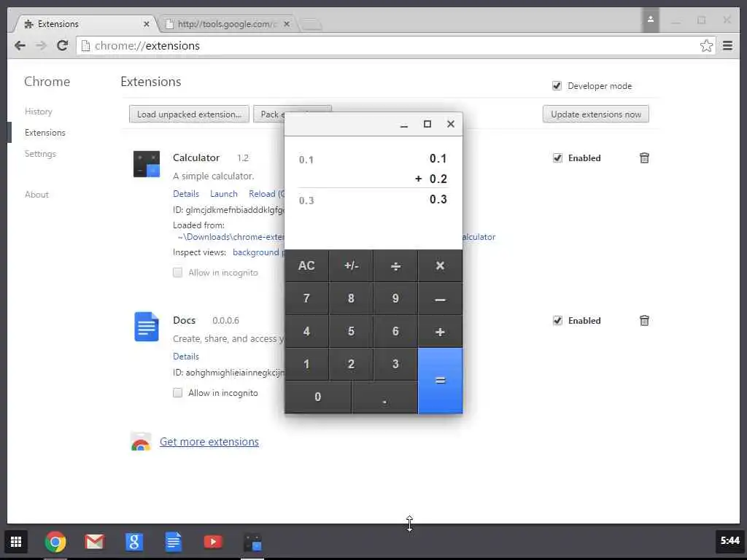Click the 1 key on calculator
The width and height of the screenshot is (747, 560).
(x=306, y=365)
